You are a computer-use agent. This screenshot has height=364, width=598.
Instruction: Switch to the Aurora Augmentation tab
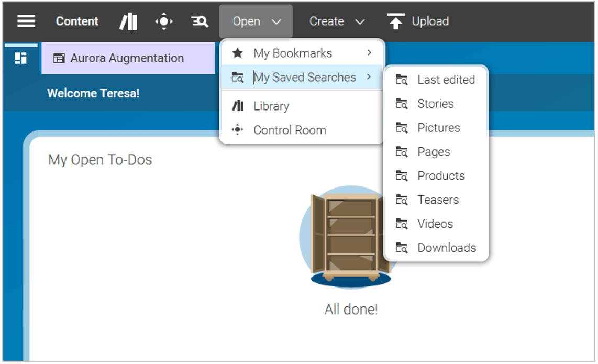127,58
